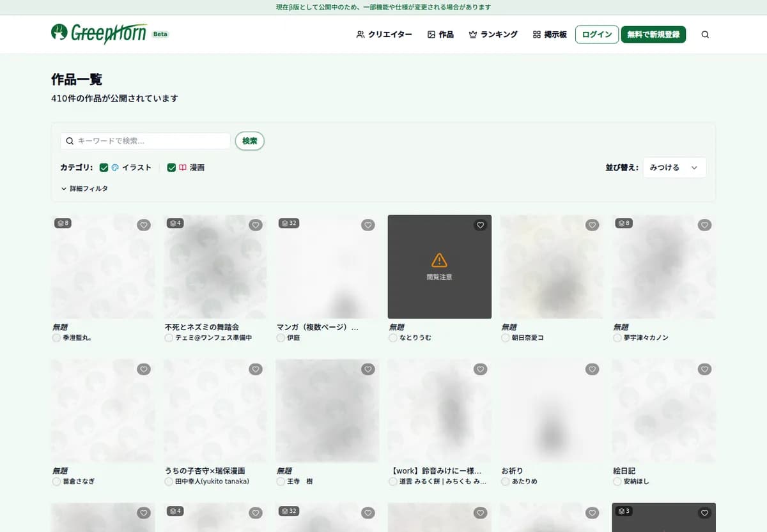Screen dimensions: 767x532
Task: Click avatar icon next to 安納ほし
Action: coord(617,482)
